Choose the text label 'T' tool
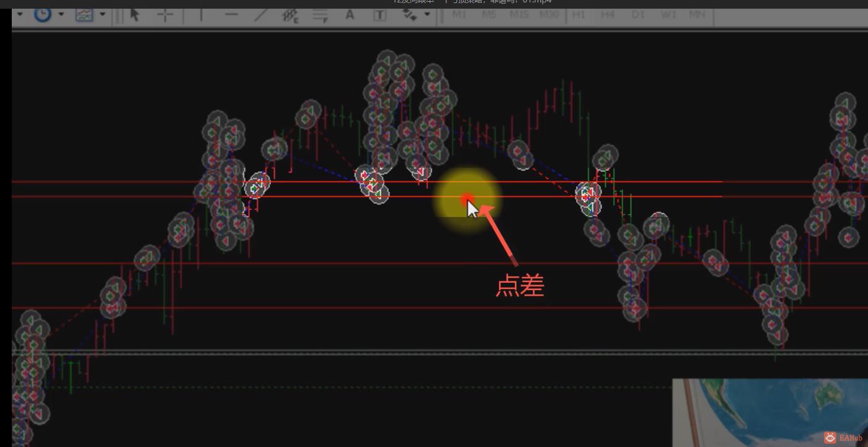868x447 pixels. click(x=379, y=15)
